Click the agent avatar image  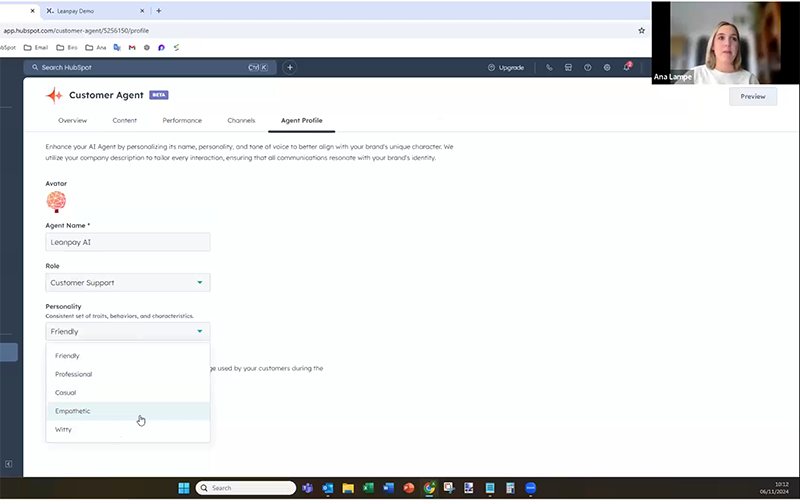(56, 202)
